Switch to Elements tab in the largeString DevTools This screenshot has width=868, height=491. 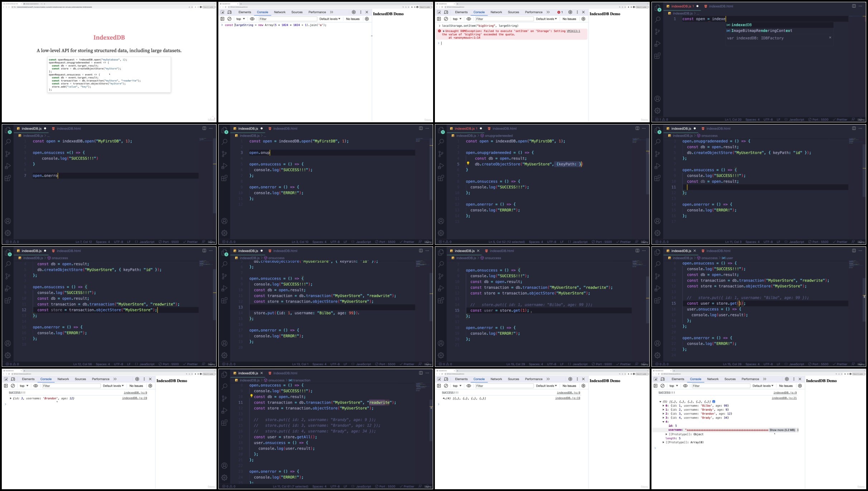245,12
